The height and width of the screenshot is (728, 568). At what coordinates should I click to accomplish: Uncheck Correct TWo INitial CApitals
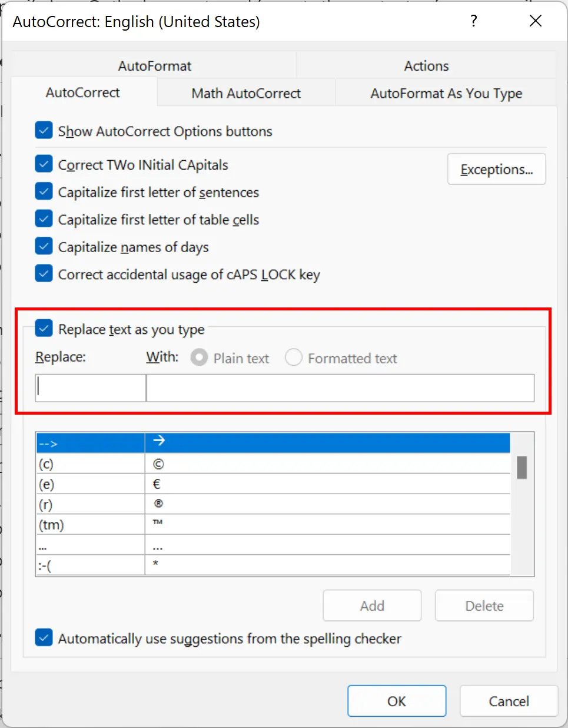[44, 164]
